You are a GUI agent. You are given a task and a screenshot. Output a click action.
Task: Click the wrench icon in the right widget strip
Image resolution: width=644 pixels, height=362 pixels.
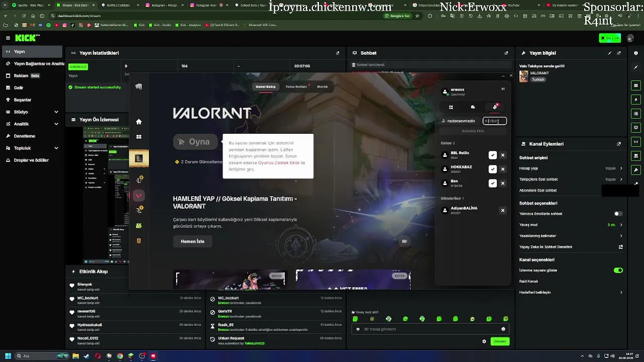636,170
